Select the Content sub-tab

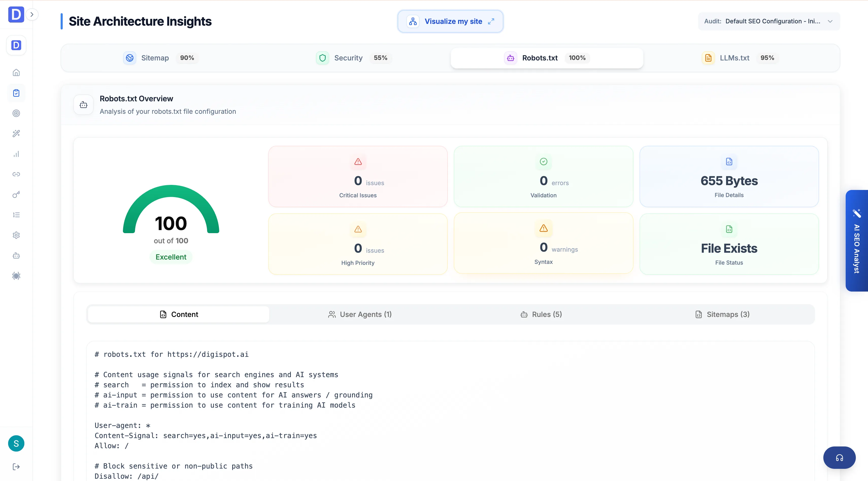179,314
